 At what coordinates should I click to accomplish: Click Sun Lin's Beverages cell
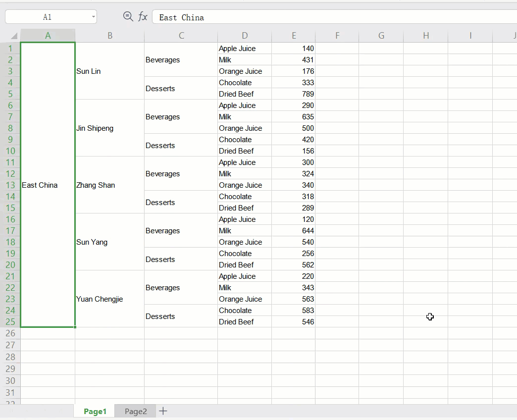pos(181,59)
